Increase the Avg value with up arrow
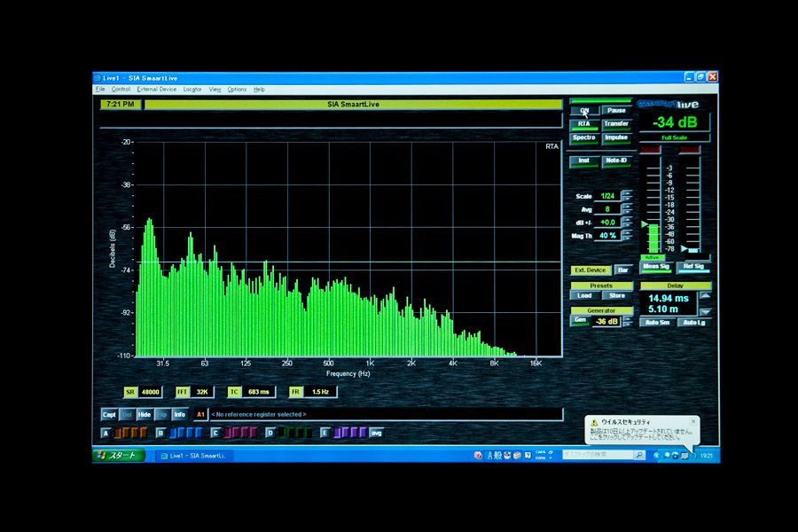Screen dimensions: 798x532 628,207
